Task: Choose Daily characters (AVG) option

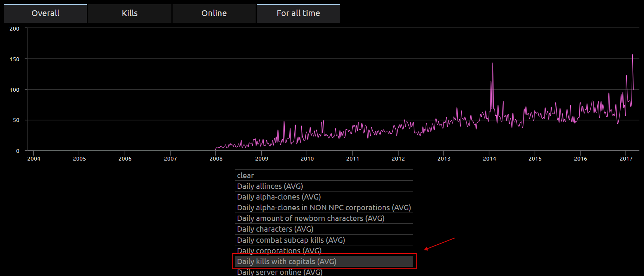Action: [x=324, y=229]
